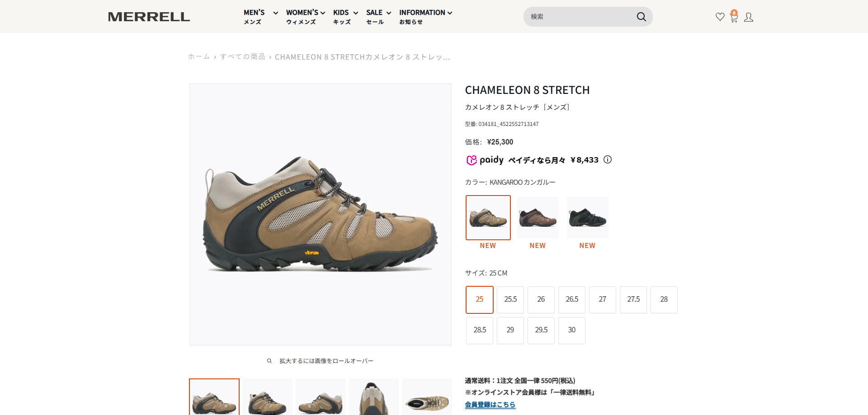Go to ホーム breadcrumb link

coord(199,57)
